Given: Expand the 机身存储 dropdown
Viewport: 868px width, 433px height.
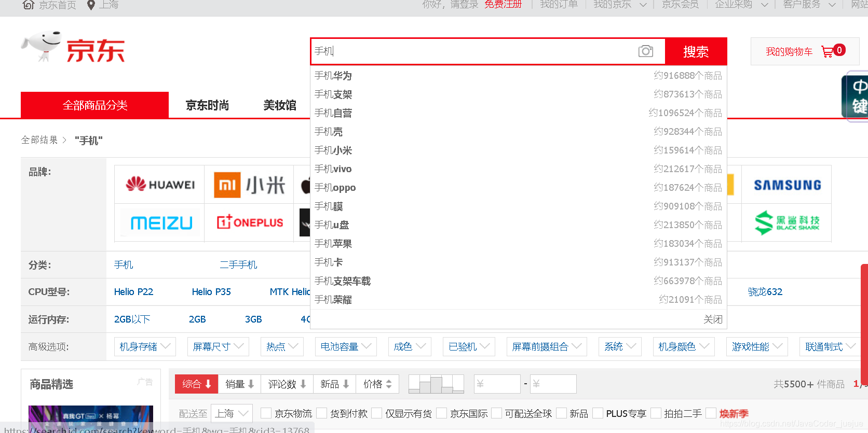Looking at the screenshot, I should [145, 346].
